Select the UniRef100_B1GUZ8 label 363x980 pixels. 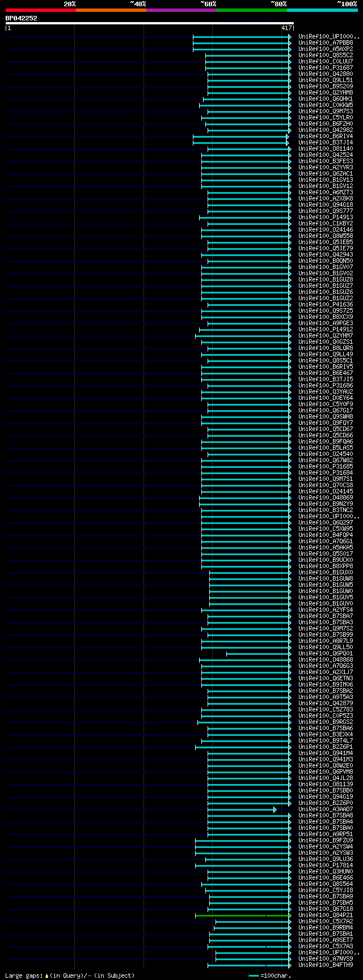tap(326, 279)
